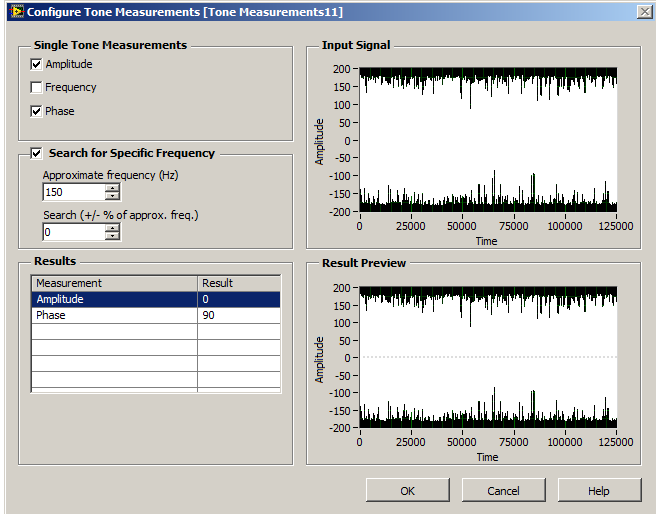Click the Search percent of approx. freq. label
The height and width of the screenshot is (514, 656).
[x=121, y=215]
